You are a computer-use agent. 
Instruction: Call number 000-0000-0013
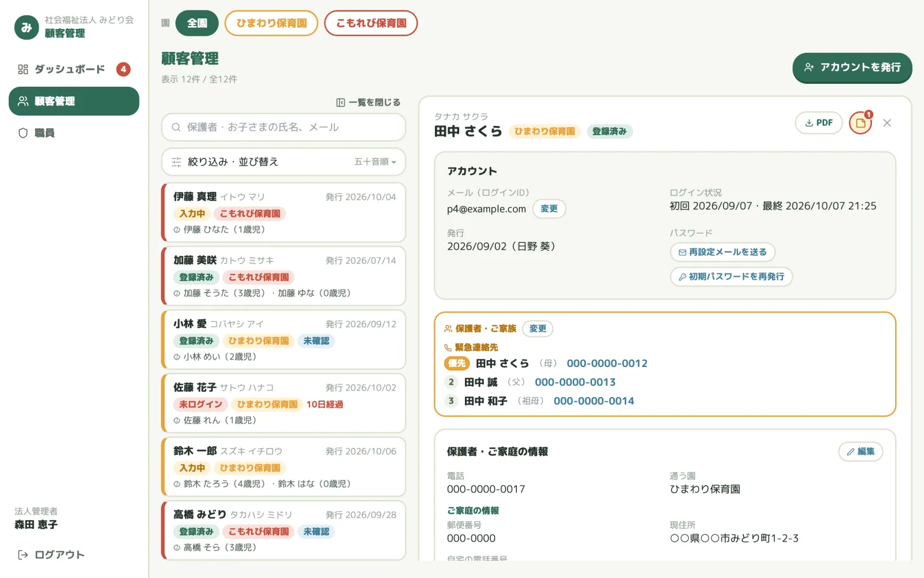[x=575, y=382]
